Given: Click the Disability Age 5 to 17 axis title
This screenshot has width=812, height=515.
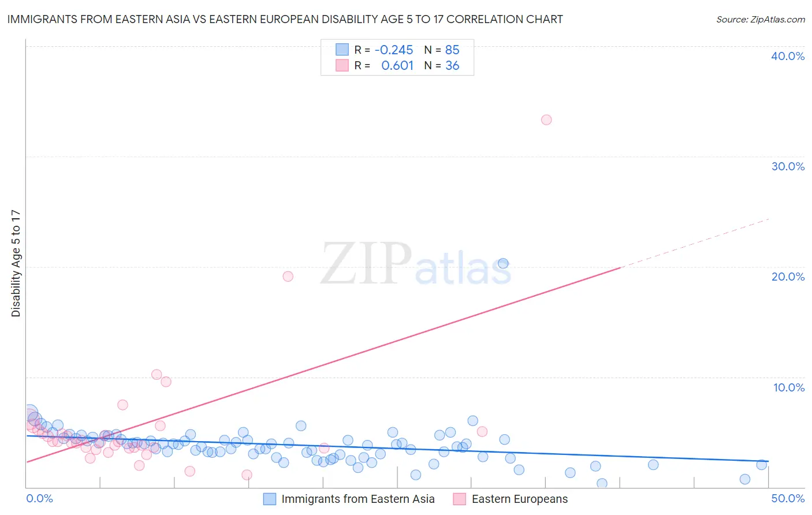Looking at the screenshot, I should pyautogui.click(x=16, y=263).
